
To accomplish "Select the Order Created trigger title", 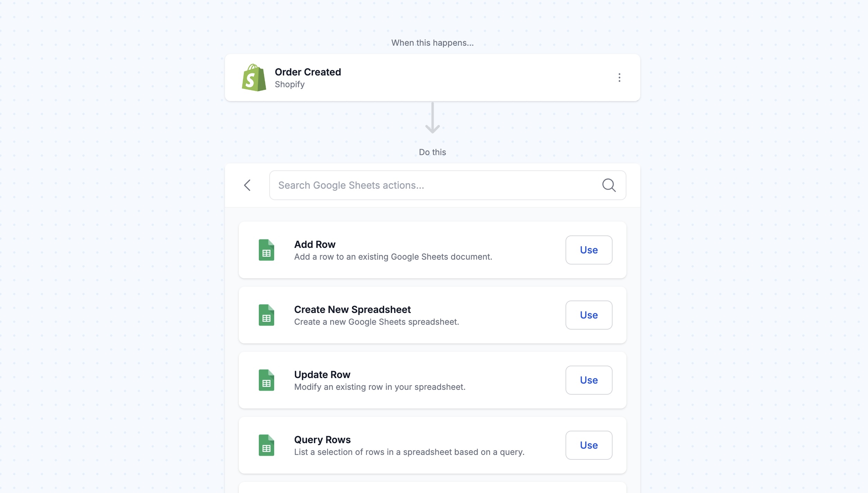I will pyautogui.click(x=308, y=72).
